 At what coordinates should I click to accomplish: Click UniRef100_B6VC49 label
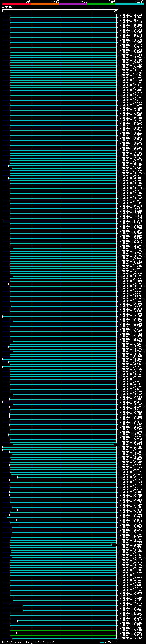click(x=131, y=70)
